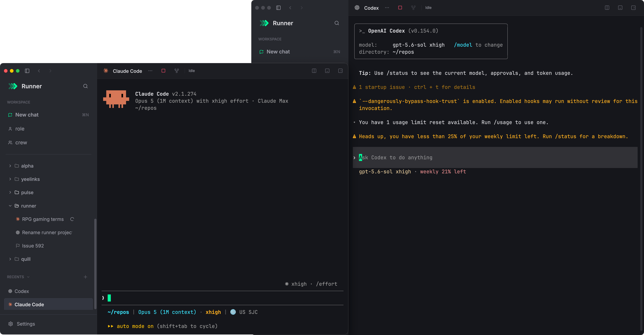Open Issue 592 item
This screenshot has width=644, height=335.
pos(33,246)
